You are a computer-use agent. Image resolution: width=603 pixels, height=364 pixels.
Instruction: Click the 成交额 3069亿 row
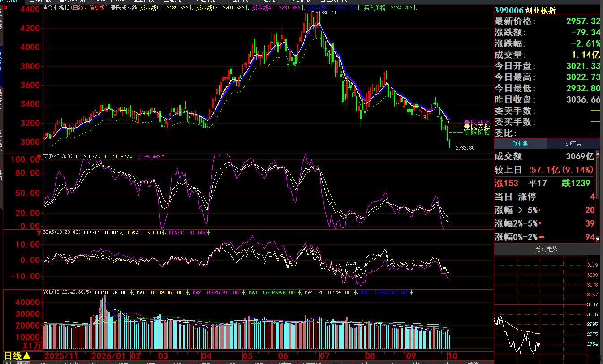click(x=544, y=156)
